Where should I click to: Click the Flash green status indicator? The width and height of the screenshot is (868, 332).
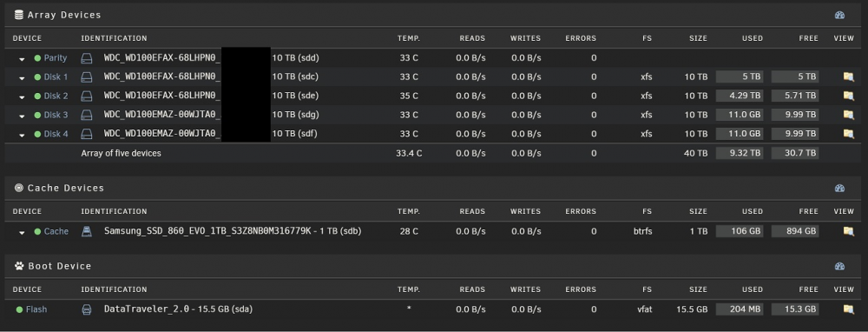[19, 309]
